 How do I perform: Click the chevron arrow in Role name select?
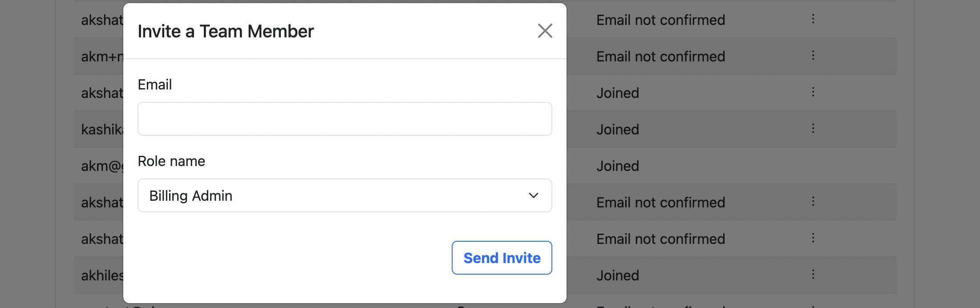(533, 195)
